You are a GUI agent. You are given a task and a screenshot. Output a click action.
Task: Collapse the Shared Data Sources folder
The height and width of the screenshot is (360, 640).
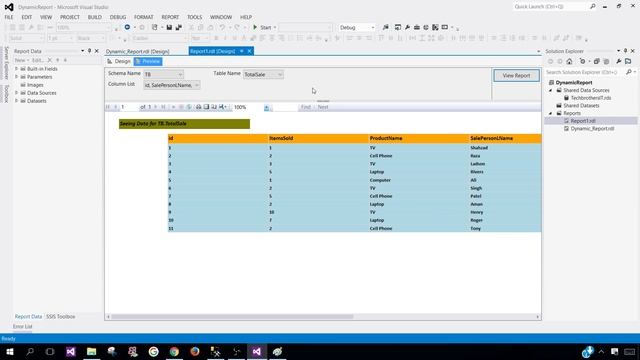[551, 90]
